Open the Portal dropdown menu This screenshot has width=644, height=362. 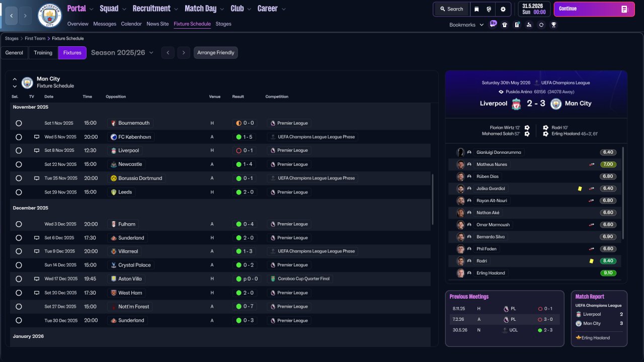coord(80,9)
